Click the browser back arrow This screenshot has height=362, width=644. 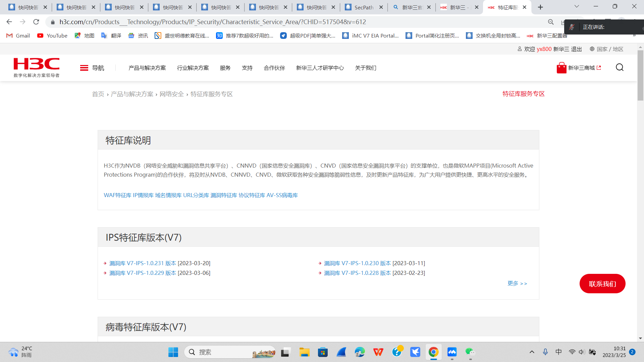(x=9, y=22)
